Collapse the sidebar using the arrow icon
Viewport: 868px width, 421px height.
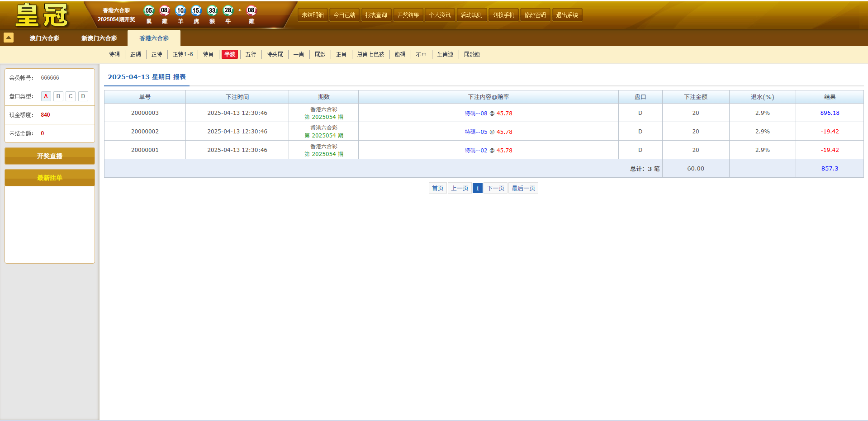pyautogui.click(x=8, y=38)
